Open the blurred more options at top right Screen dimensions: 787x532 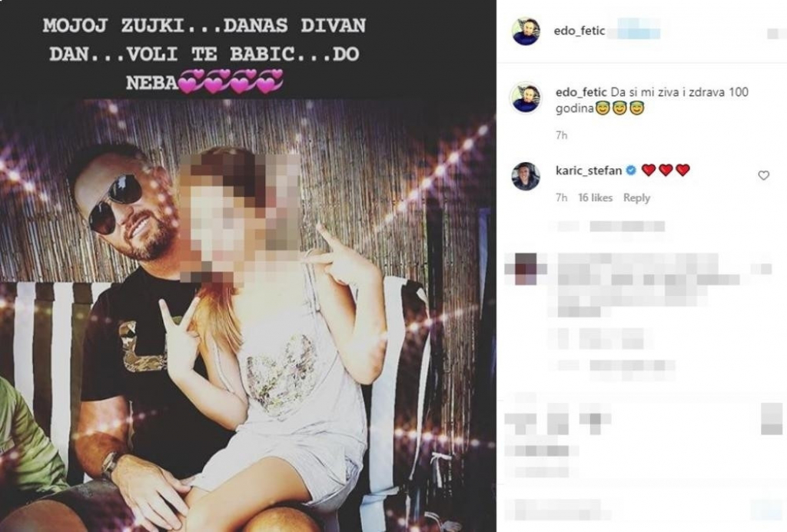coord(775,34)
